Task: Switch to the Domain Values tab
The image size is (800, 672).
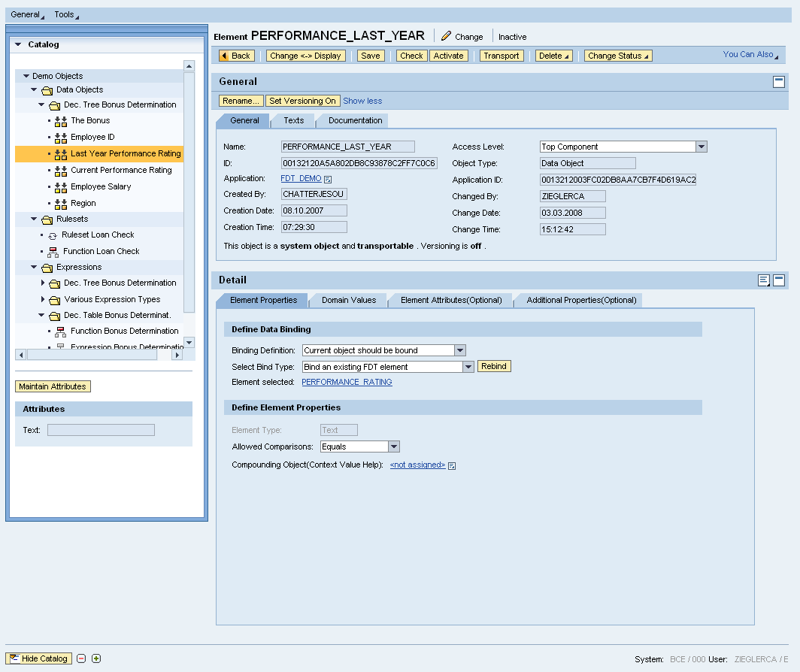Action: pos(349,300)
